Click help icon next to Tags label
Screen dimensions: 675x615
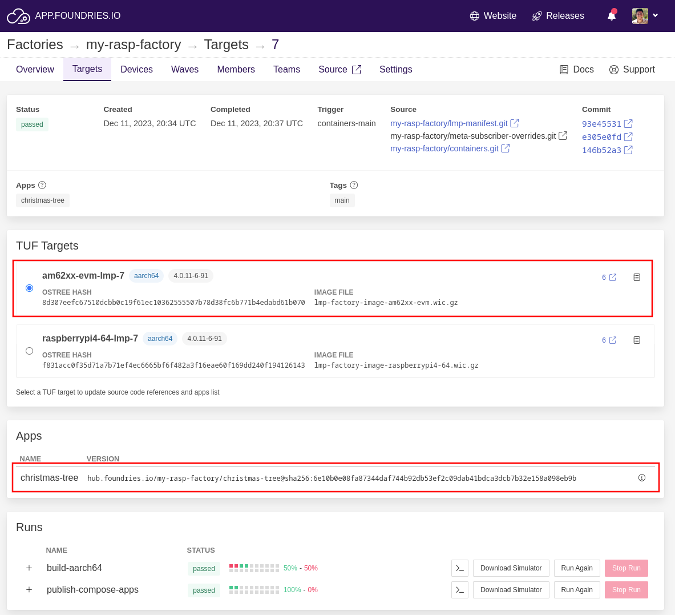coord(354,185)
